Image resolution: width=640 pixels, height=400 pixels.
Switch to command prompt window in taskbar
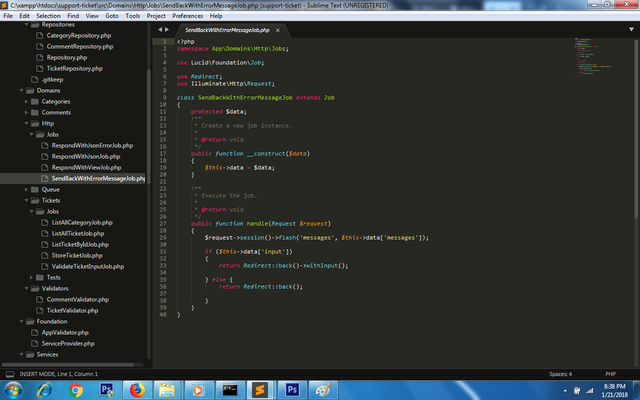(230, 390)
